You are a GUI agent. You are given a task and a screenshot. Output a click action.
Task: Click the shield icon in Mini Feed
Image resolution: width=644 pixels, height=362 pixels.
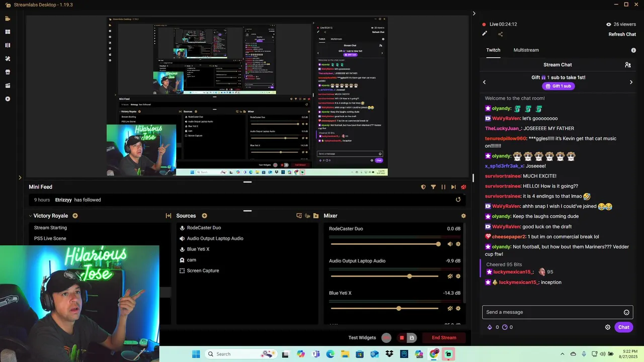pos(423,187)
